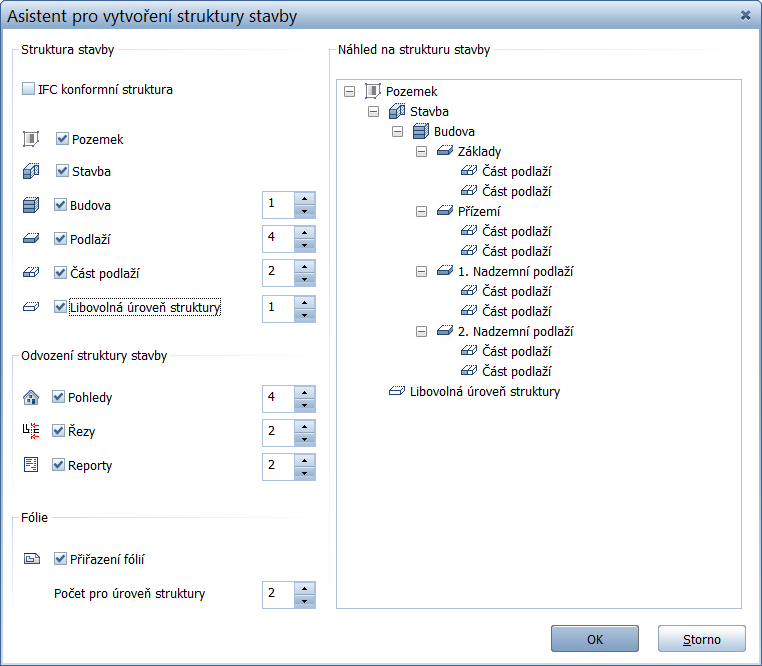Collapse the Pozemek root node

point(349,91)
